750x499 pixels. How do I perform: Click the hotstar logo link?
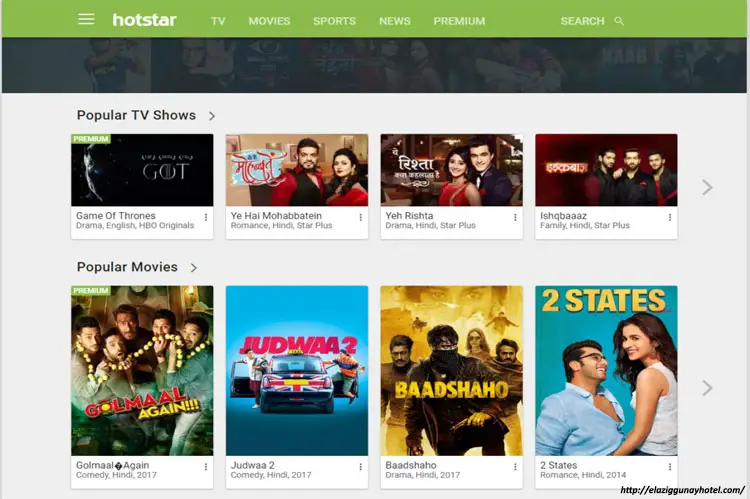pyautogui.click(x=144, y=20)
